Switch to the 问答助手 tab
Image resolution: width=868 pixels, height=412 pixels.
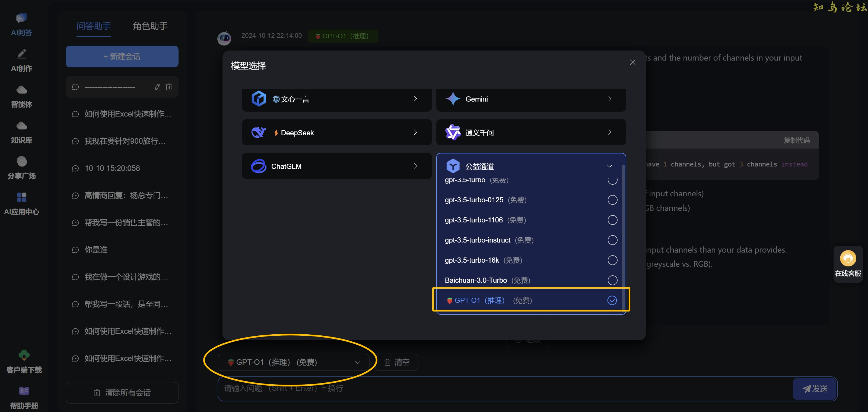[93, 26]
